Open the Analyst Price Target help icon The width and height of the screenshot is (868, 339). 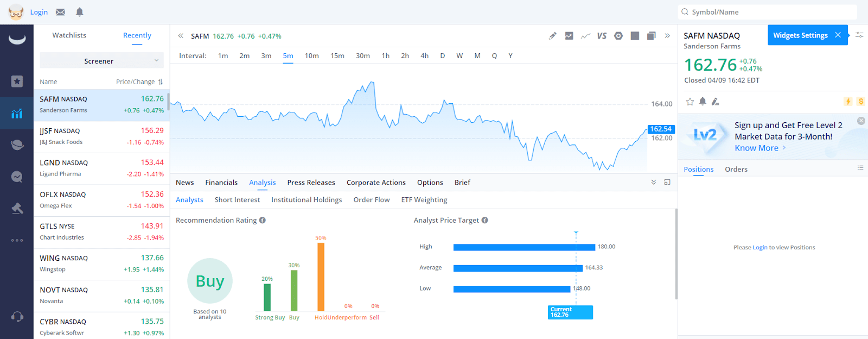485,220
